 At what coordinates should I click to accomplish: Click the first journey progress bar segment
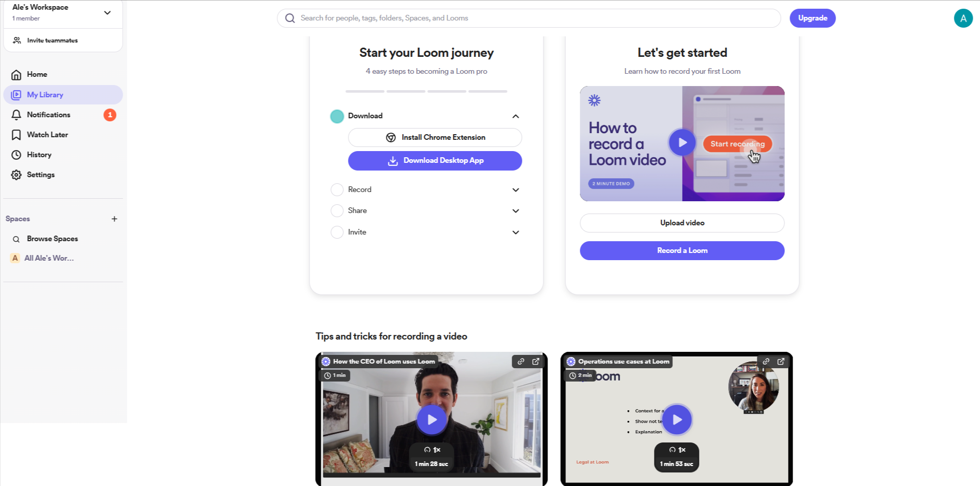[365, 91]
